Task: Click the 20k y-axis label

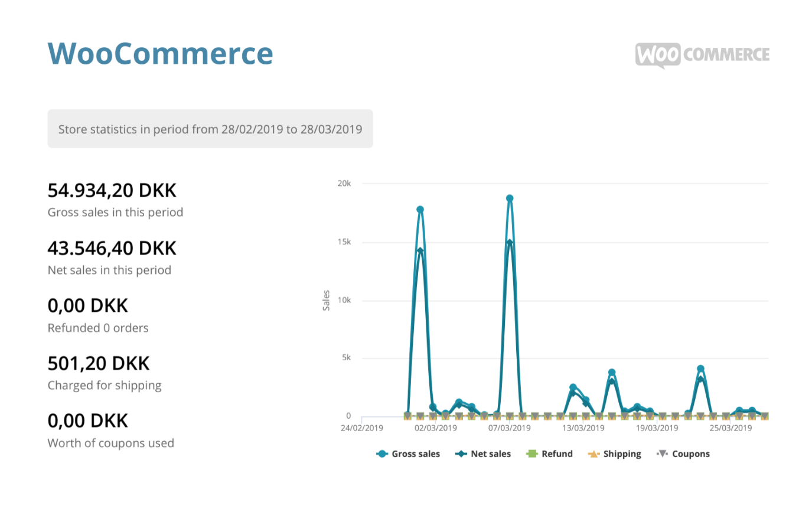Action: 344,184
